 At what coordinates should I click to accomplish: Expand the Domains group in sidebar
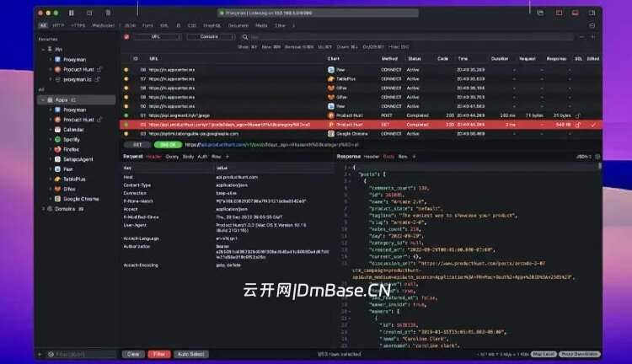(43, 209)
